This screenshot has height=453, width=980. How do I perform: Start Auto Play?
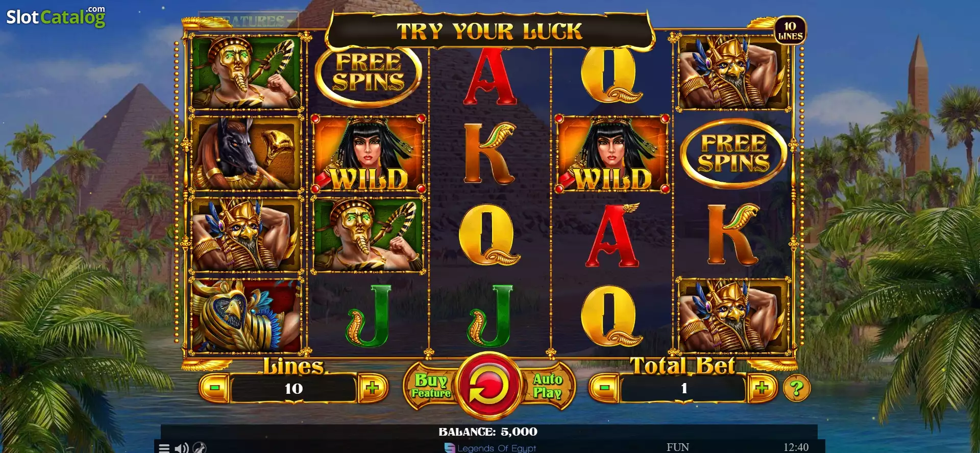tap(547, 386)
